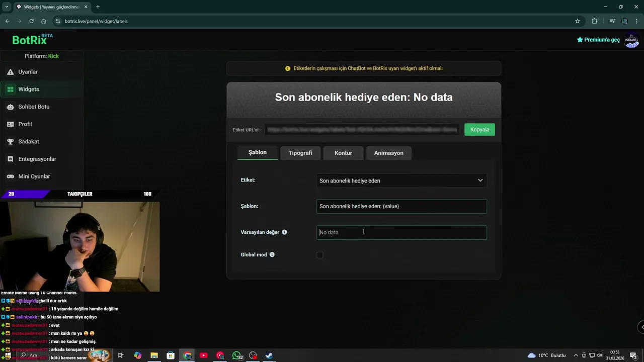The image size is (644, 362).
Task: Open the browser extensions puzzle icon
Action: point(595,21)
